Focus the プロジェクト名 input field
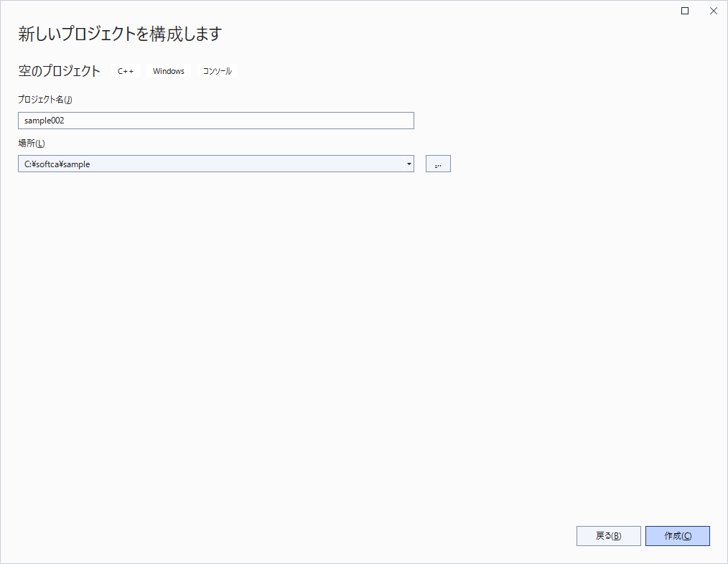This screenshot has height=564, width=728. click(215, 121)
